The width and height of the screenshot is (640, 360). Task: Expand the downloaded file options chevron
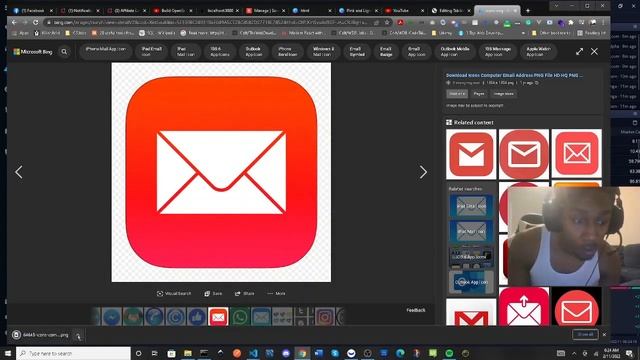coord(78,335)
